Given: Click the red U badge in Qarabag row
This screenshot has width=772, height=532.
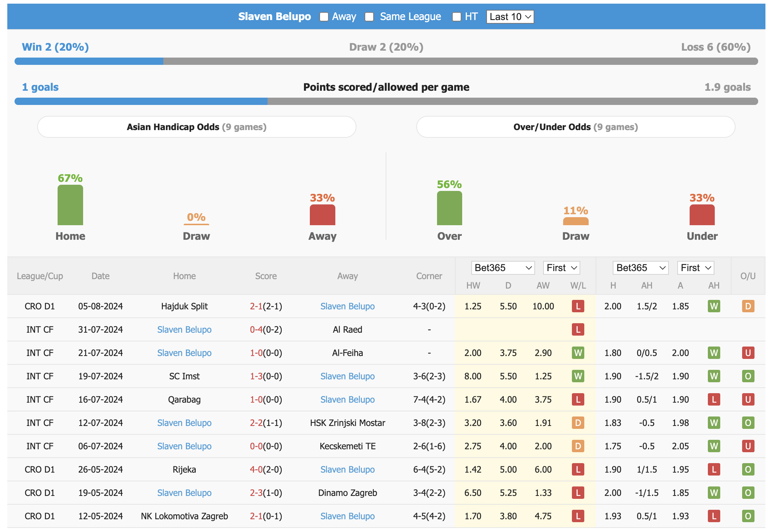Looking at the screenshot, I should coord(748,399).
